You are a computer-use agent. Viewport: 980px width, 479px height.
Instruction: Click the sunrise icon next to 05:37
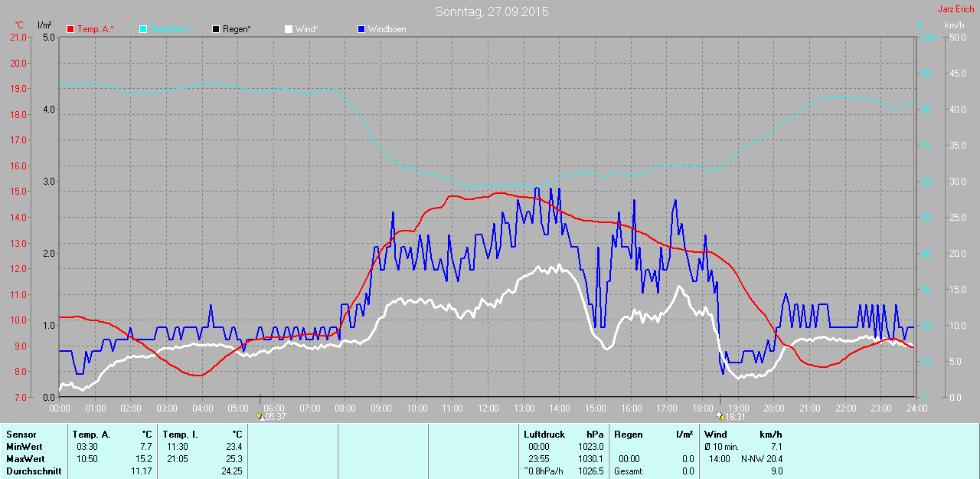(260, 417)
